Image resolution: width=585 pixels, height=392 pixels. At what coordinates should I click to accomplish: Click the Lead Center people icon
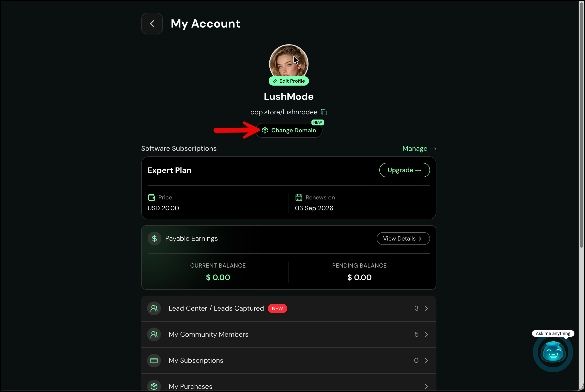[154, 308]
